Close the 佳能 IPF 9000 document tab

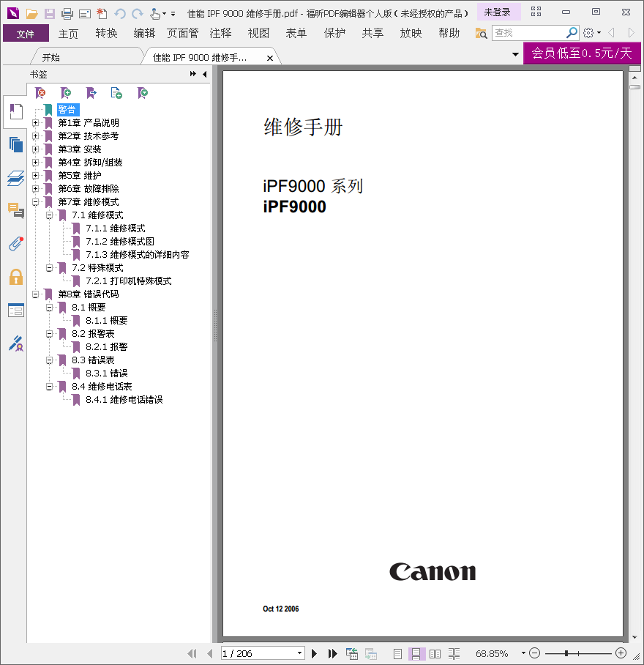point(270,58)
